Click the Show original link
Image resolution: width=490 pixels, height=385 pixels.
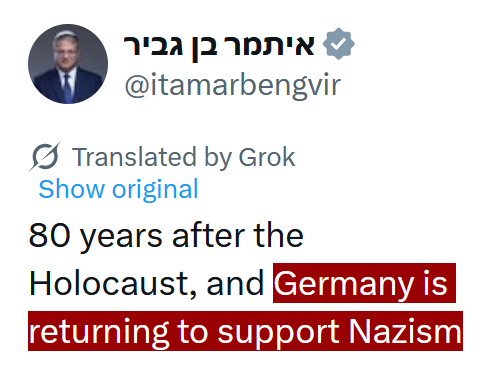(x=118, y=189)
